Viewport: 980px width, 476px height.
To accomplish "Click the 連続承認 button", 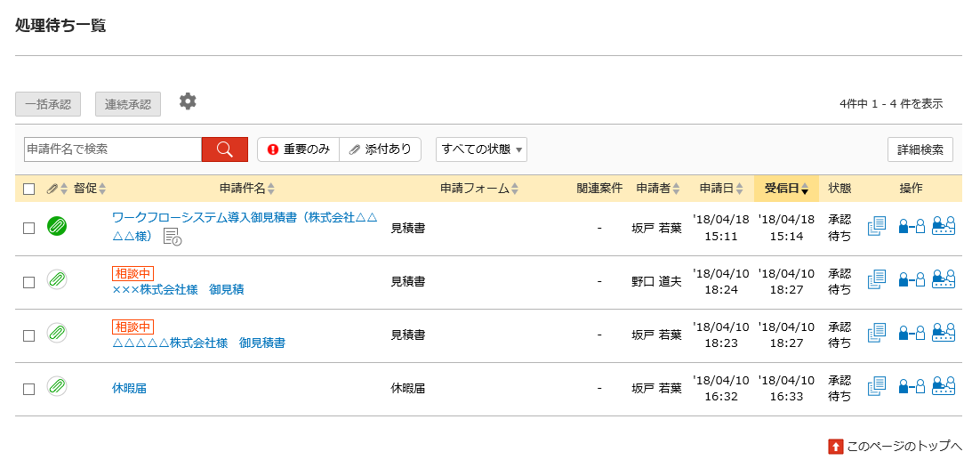I will [128, 104].
